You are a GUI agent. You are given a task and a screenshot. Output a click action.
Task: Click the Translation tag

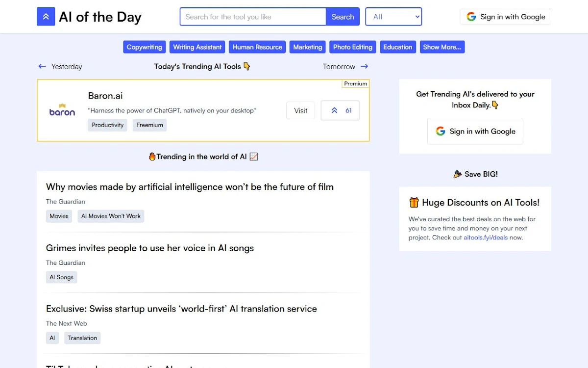[x=82, y=338]
